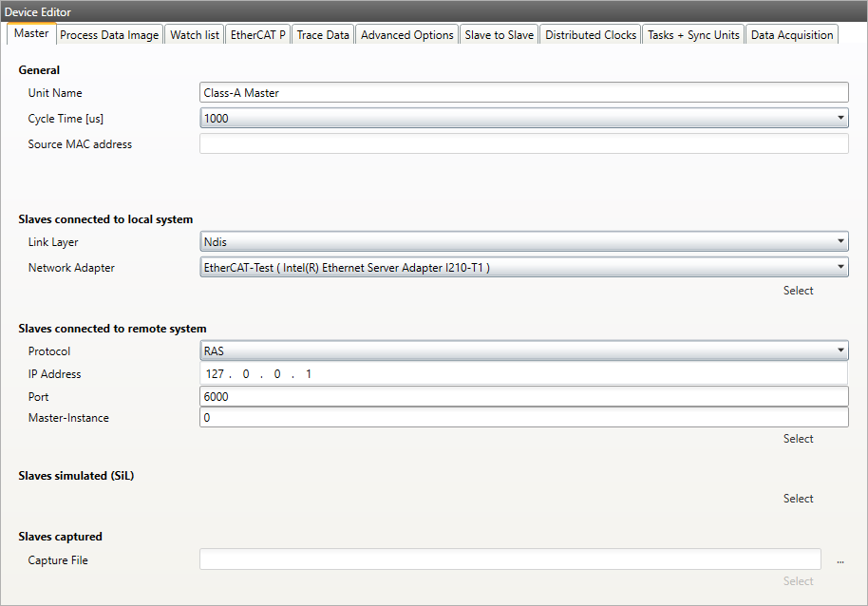This screenshot has height=606, width=868.
Task: Click Select under Slaves connected to local system
Action: 798,291
